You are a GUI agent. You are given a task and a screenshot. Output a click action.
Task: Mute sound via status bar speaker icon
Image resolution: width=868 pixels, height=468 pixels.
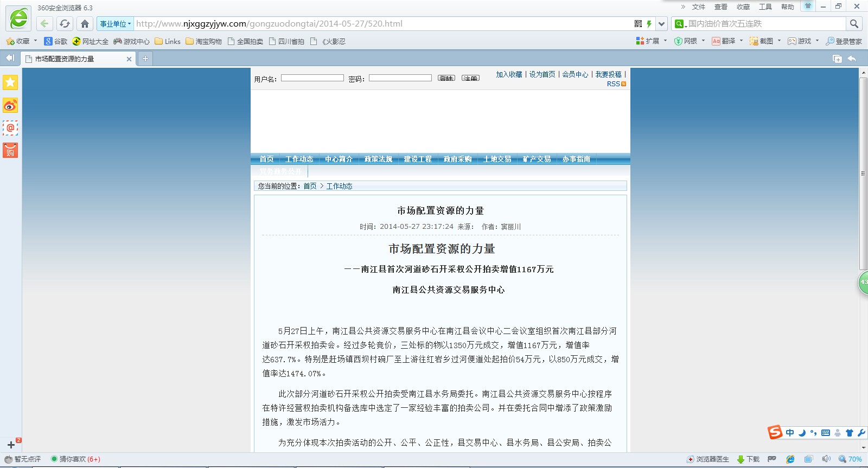[826, 459]
